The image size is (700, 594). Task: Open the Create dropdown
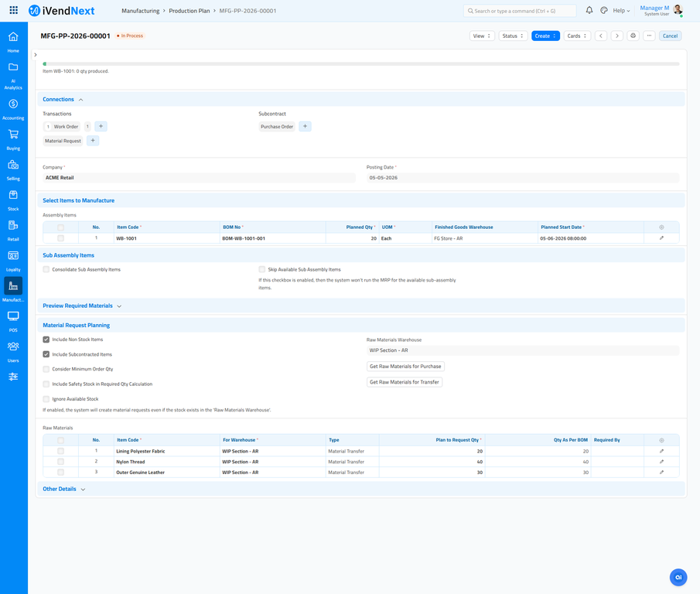click(x=545, y=36)
